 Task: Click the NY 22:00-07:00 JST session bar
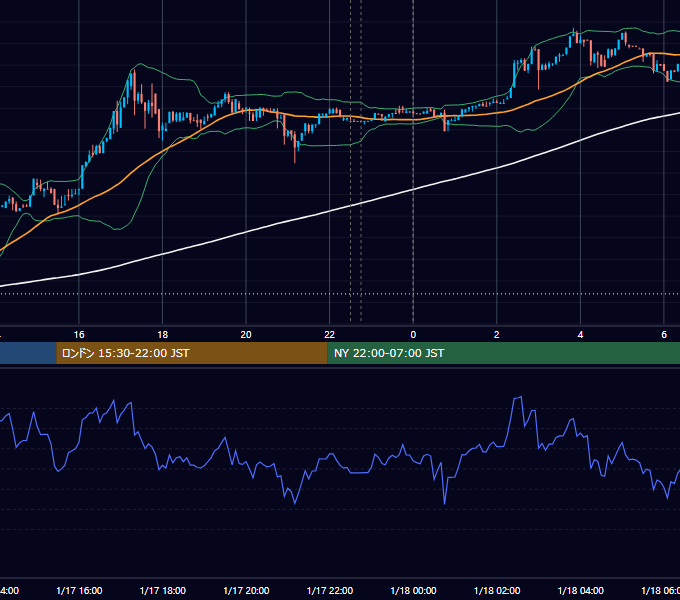click(503, 353)
